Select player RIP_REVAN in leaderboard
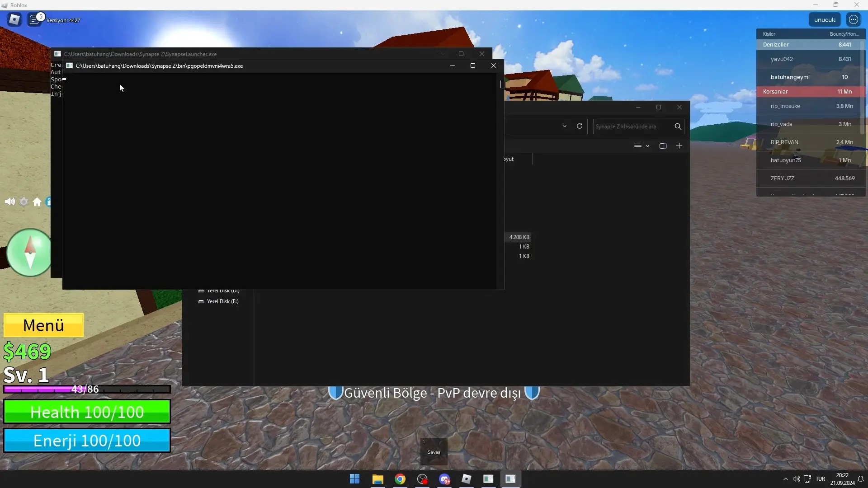 tap(810, 142)
